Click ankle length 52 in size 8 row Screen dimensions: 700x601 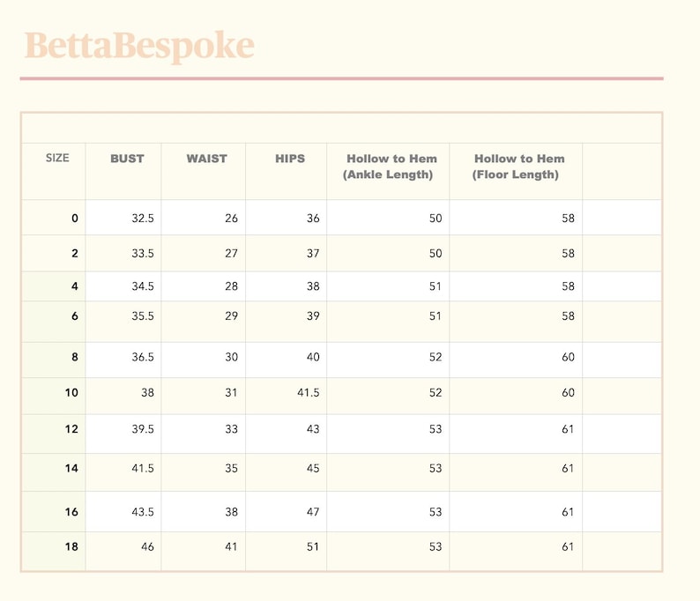(436, 357)
